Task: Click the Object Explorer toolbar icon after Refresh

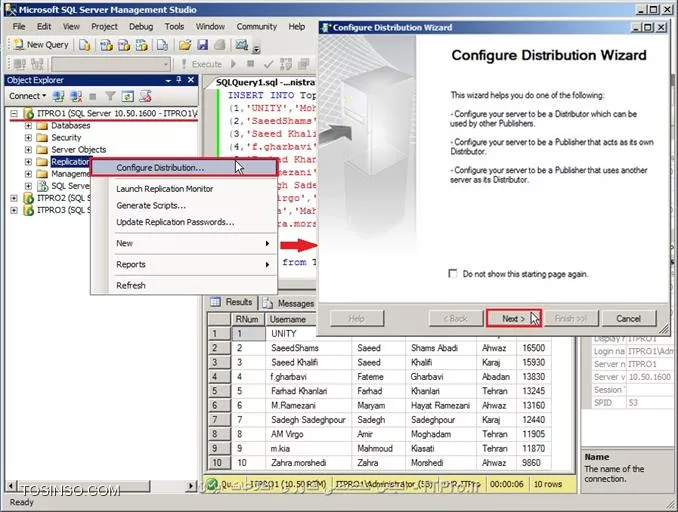Action: click(146, 96)
